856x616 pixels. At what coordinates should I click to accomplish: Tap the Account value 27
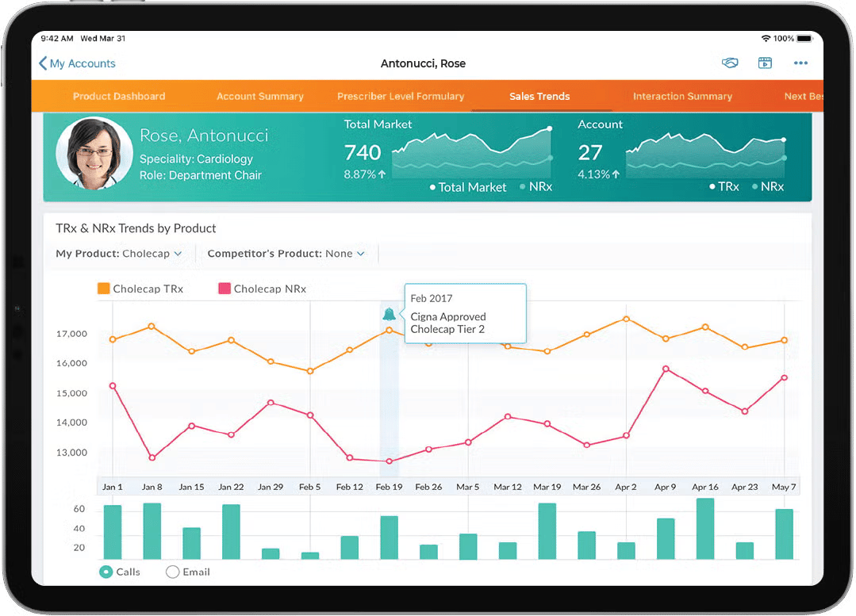590,153
